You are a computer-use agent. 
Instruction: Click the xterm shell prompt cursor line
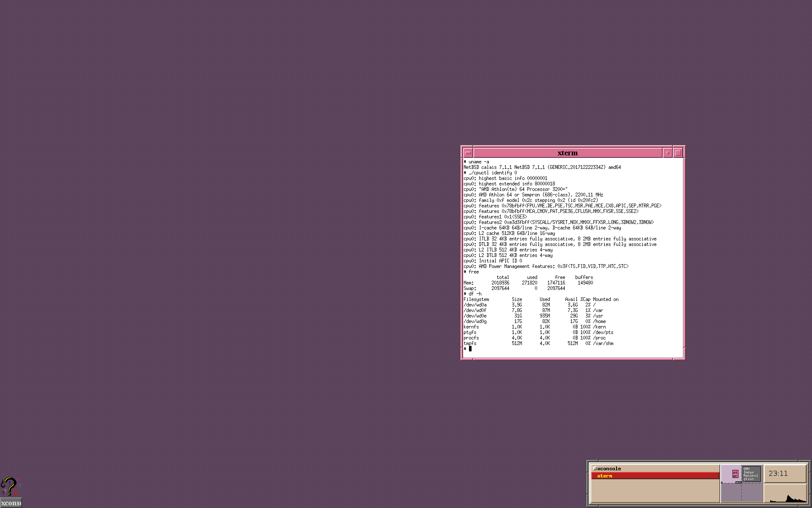click(x=470, y=349)
